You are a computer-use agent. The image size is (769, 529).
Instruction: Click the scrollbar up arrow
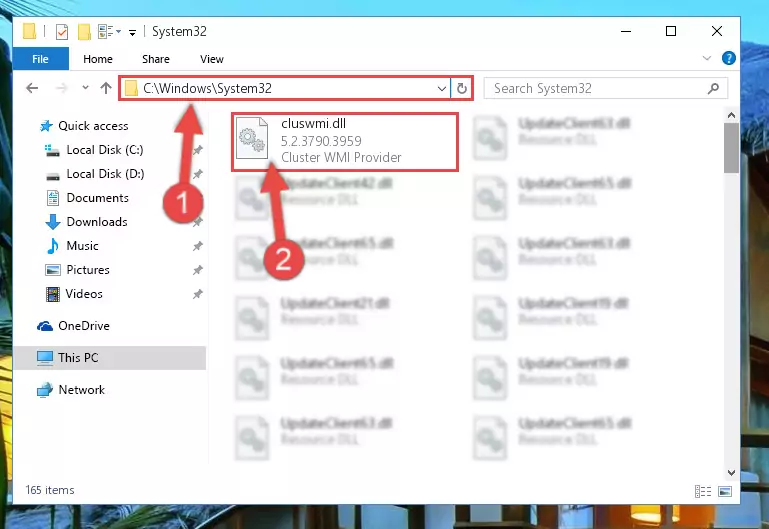[731, 116]
